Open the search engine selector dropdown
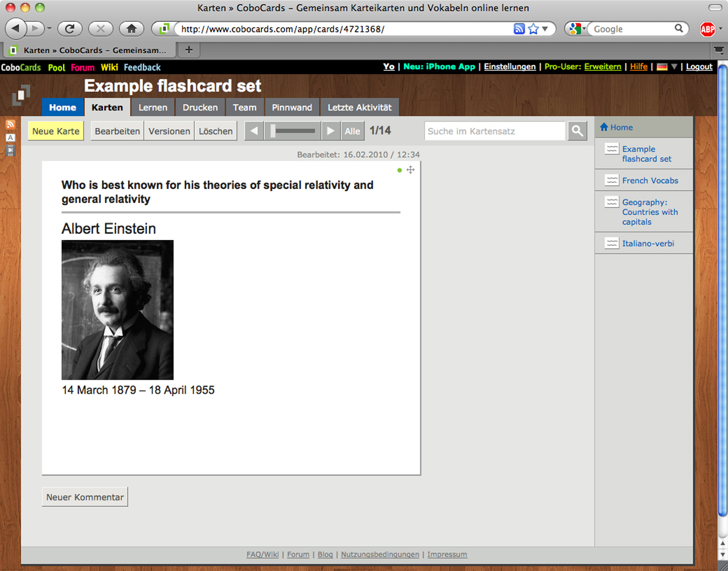This screenshot has width=728, height=571. click(577, 29)
